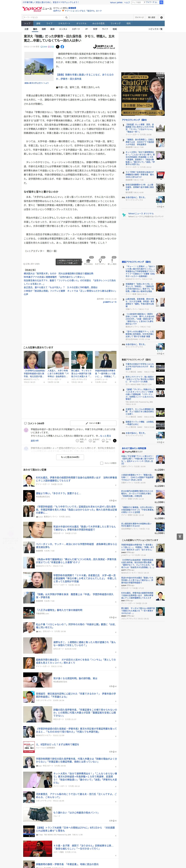Open related article 横浜国大は「高学歴大学」なのか
This screenshot has height=868, width=186.
[x=58, y=273]
